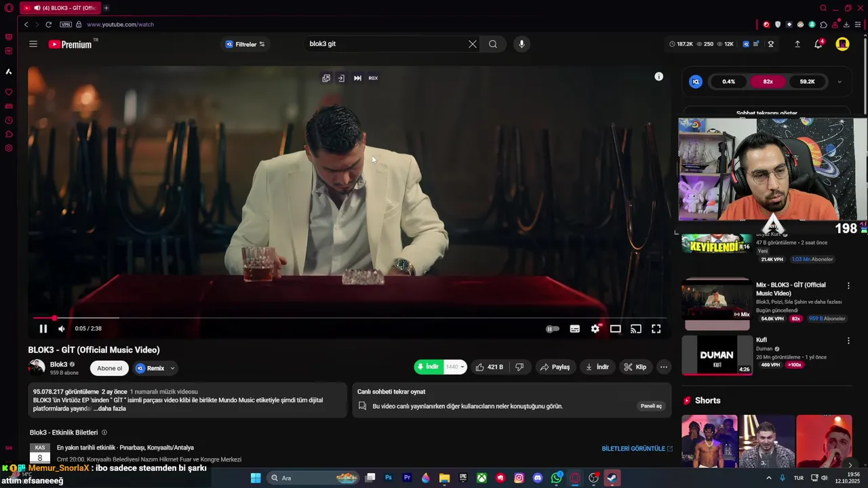Start voice search microphone
The image size is (868, 488).
pos(521,44)
